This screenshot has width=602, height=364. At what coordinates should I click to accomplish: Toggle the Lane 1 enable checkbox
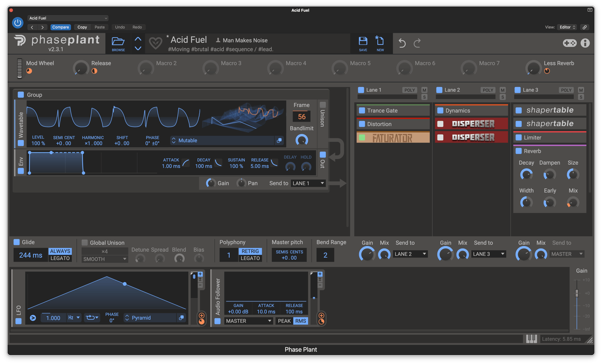pos(361,90)
